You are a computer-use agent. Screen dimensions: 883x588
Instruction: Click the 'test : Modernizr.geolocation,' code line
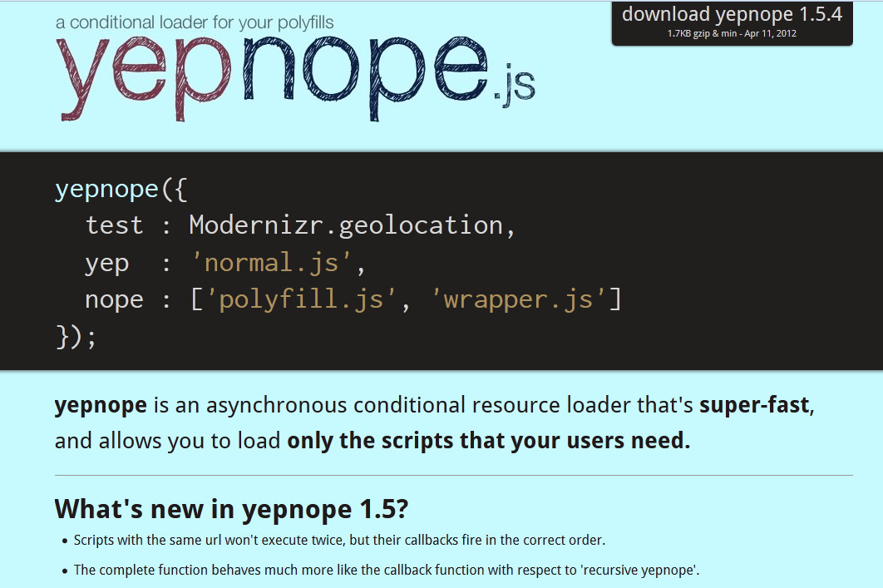coord(300,226)
